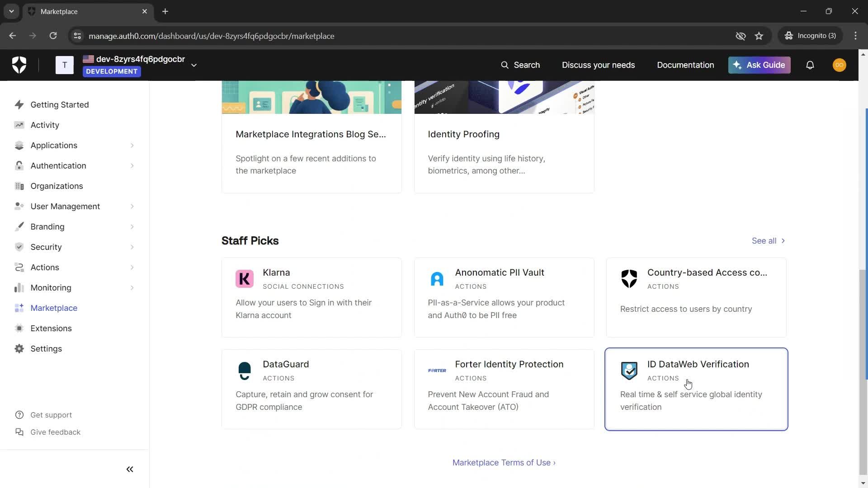
Task: Click the ID DataWeb Verification logo
Action: (629, 371)
